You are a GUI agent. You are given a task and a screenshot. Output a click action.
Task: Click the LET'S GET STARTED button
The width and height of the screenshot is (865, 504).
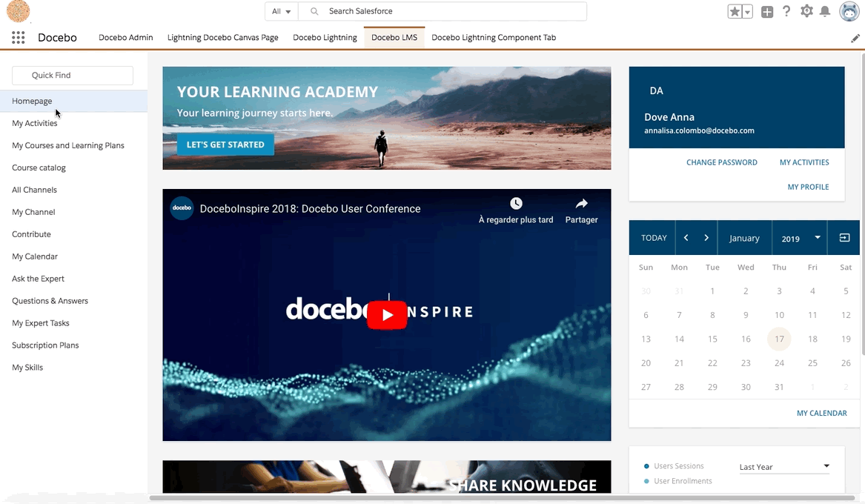click(x=225, y=145)
